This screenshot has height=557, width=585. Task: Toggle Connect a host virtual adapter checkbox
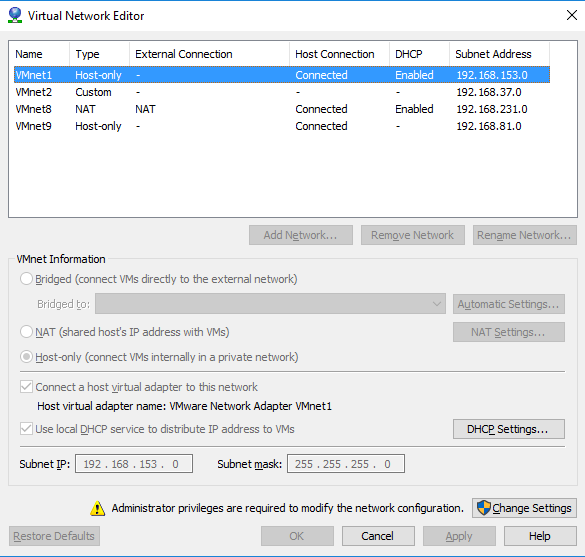pos(26,387)
